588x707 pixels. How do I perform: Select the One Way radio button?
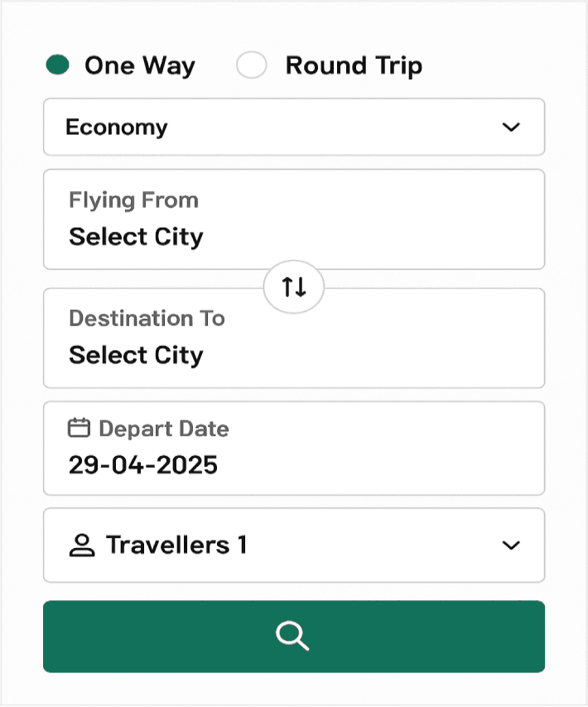57,65
